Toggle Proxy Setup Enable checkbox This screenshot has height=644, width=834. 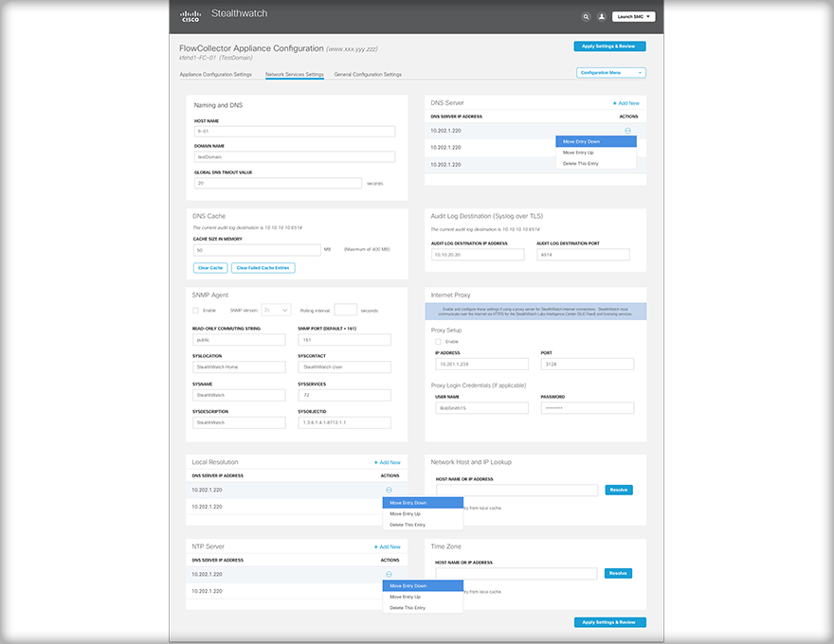pyautogui.click(x=438, y=342)
